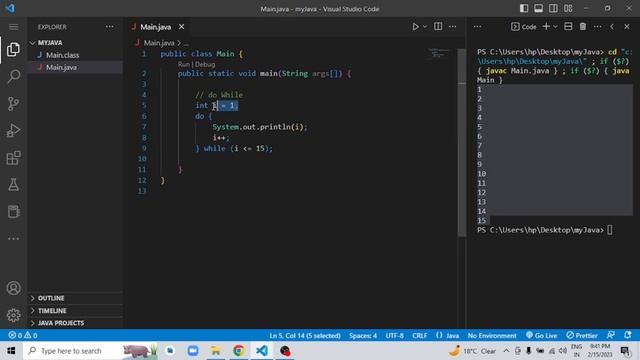Screen dimensions: 640x360
Task: Open errors and warnings status indicator
Action: [23, 335]
